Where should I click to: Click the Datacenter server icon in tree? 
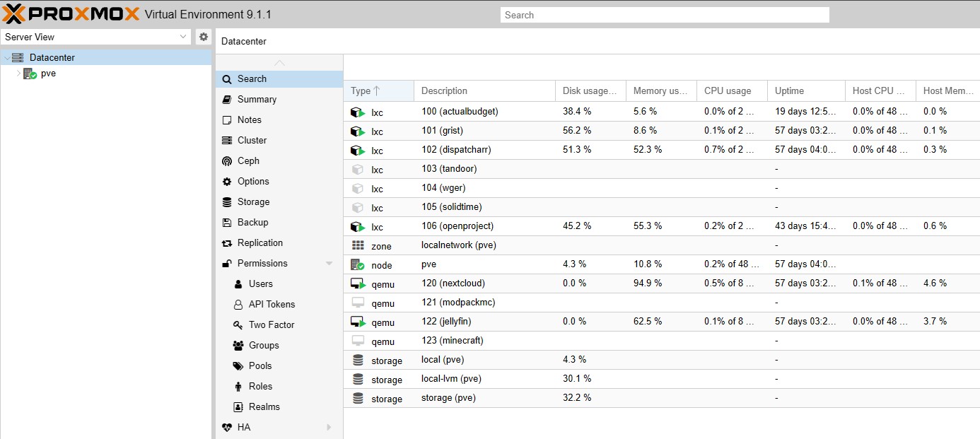point(18,57)
